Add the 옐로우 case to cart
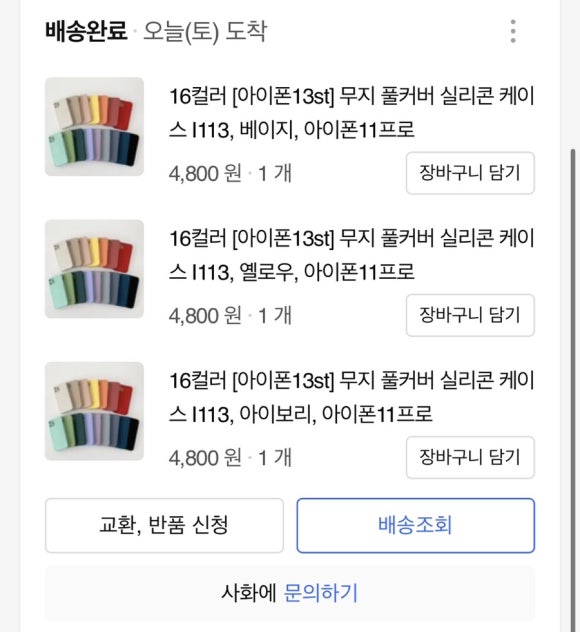This screenshot has height=632, width=580. click(470, 315)
